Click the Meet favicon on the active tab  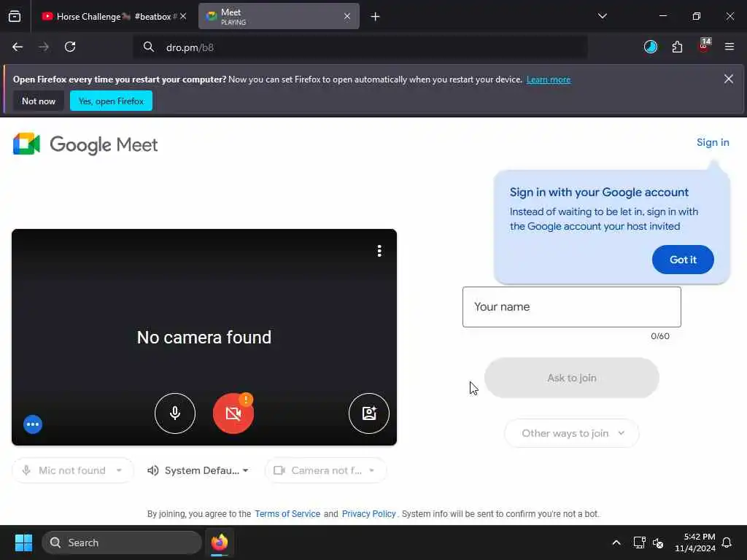click(212, 17)
